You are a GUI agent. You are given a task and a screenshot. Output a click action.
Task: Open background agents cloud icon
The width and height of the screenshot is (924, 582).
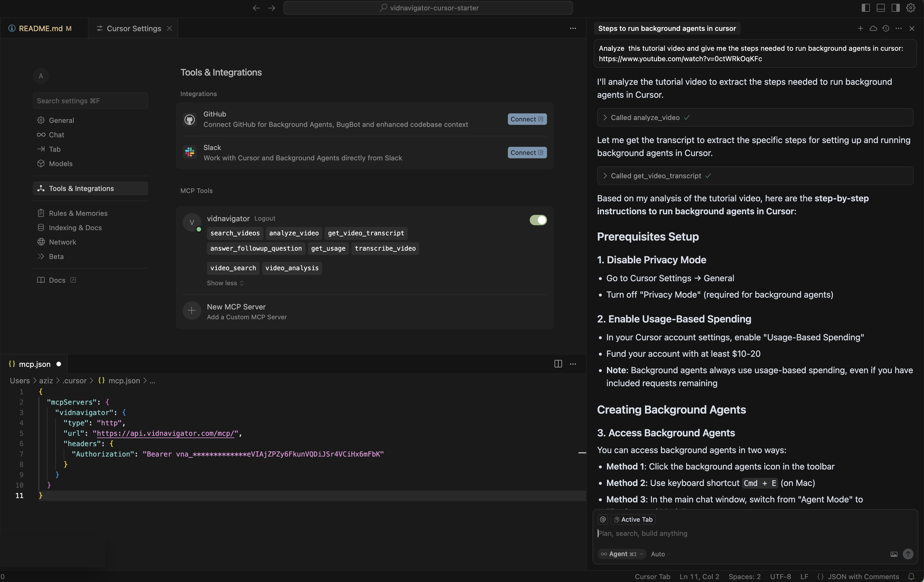tap(873, 29)
